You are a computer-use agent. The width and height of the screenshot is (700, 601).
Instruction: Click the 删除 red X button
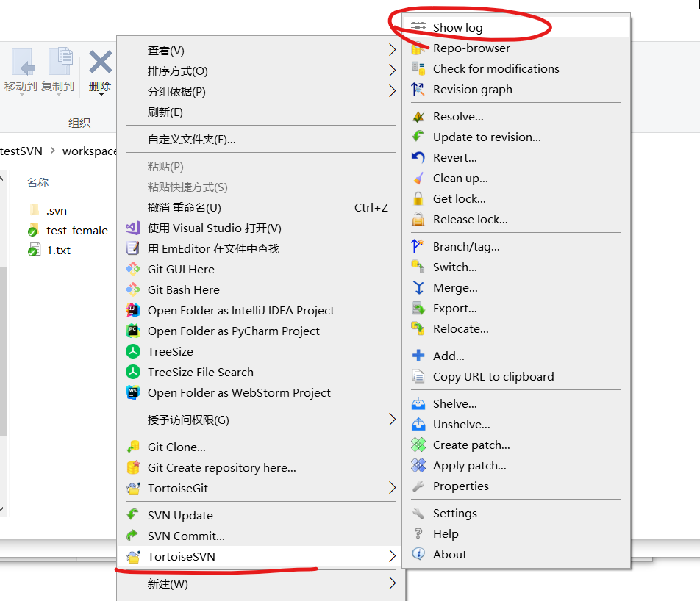[x=101, y=62]
